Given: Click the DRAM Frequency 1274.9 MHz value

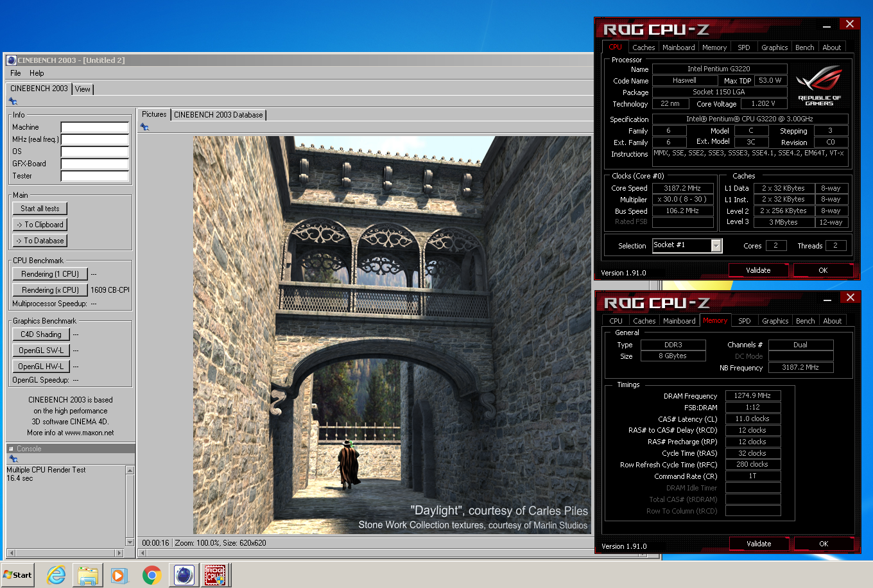Looking at the screenshot, I should (753, 395).
